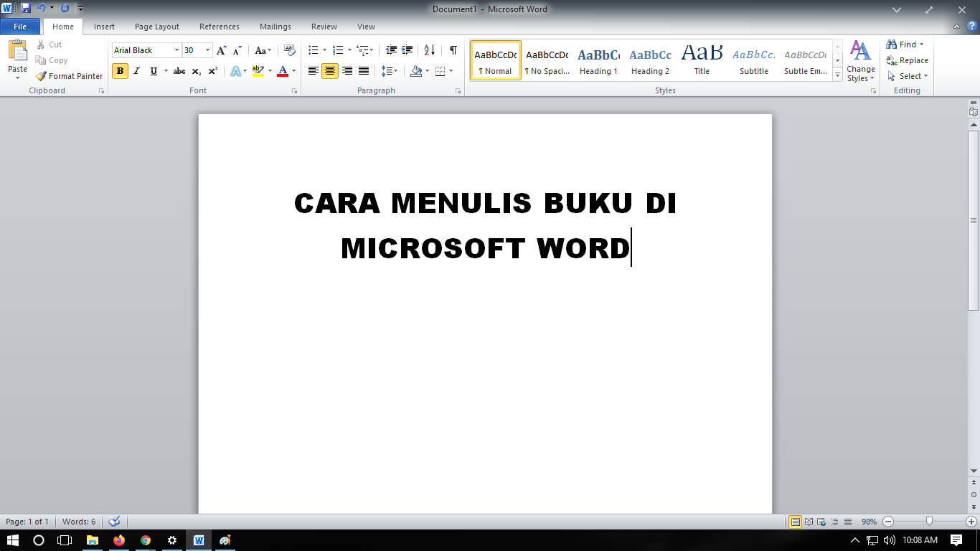
Task: Click the Redo/Repeat icon
Action: 65,8
